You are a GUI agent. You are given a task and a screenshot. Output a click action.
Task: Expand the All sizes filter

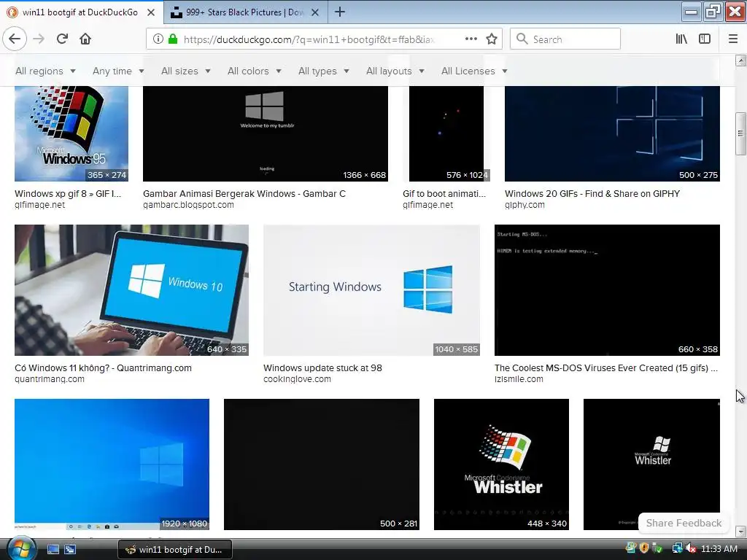[x=185, y=71]
